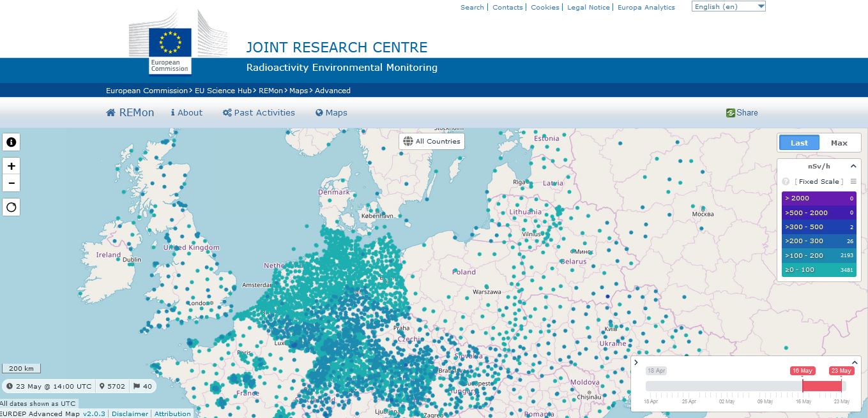
Task: Open the Past Activities menu item
Action: tap(259, 112)
